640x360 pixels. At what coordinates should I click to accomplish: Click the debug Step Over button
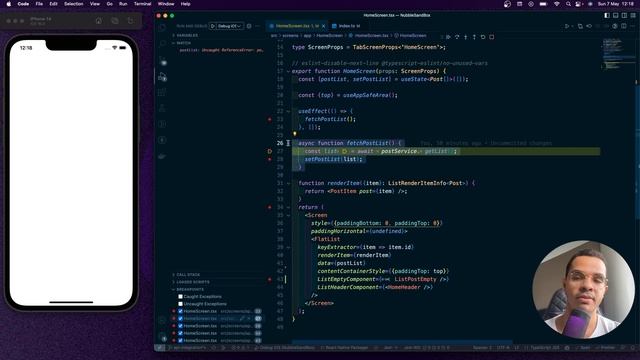pyautogui.click(x=457, y=37)
